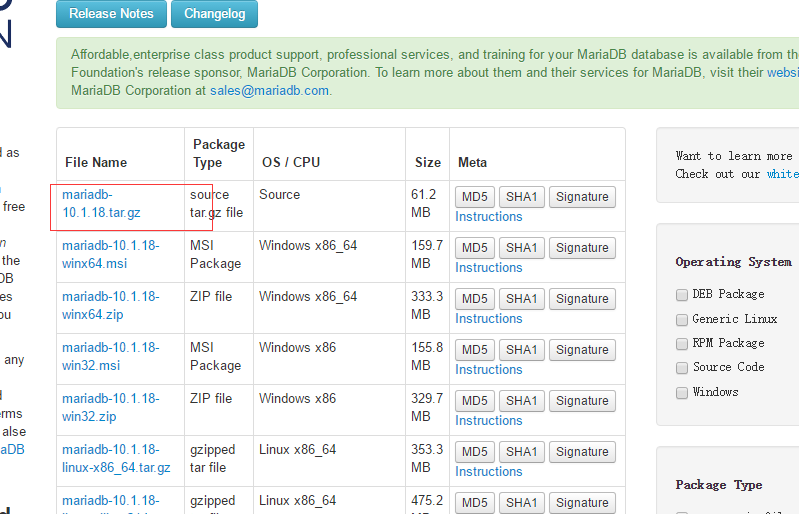Click Signature for linux-x86_64.tar.gz row
The width and height of the screenshot is (799, 514).
pyautogui.click(x=582, y=452)
